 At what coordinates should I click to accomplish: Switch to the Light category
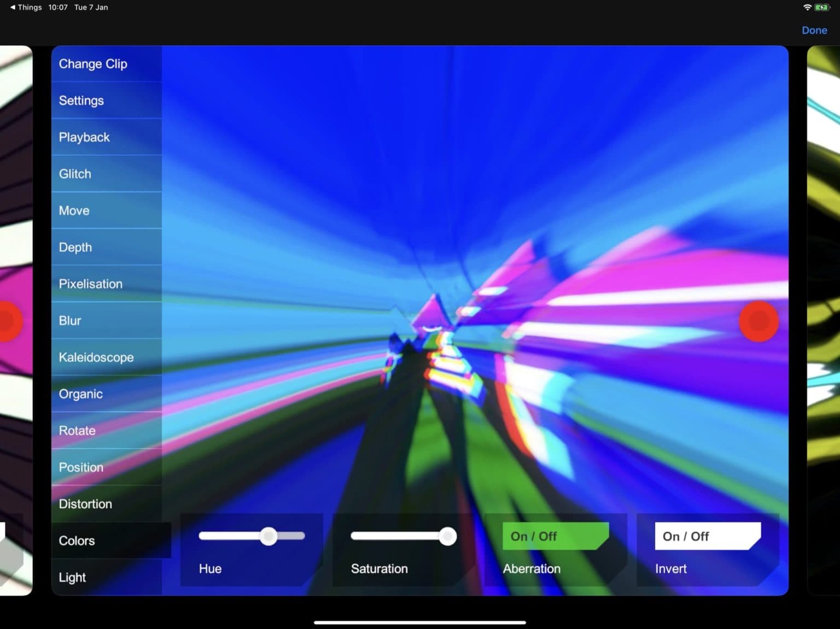tap(72, 577)
